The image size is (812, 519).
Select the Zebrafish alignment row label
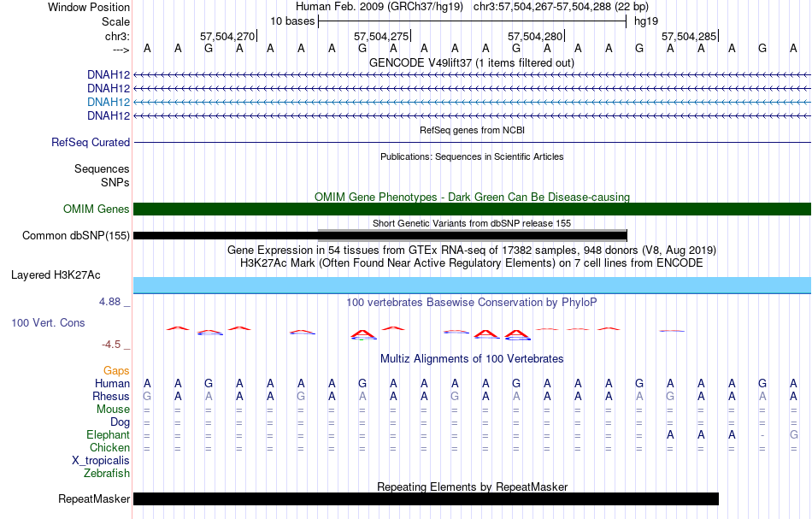click(x=107, y=474)
